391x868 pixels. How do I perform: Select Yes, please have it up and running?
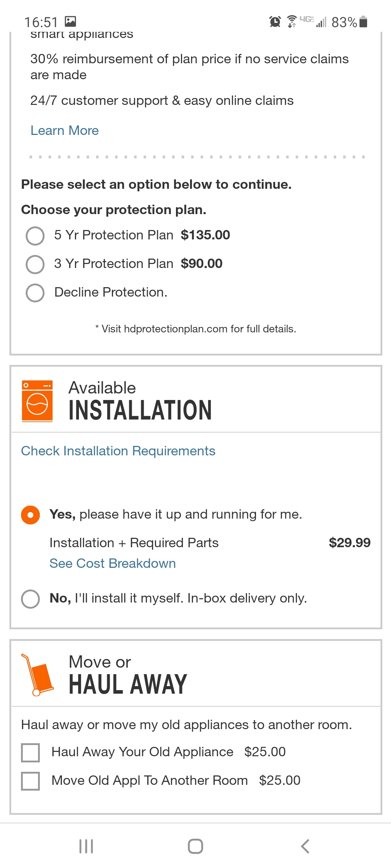[30, 514]
